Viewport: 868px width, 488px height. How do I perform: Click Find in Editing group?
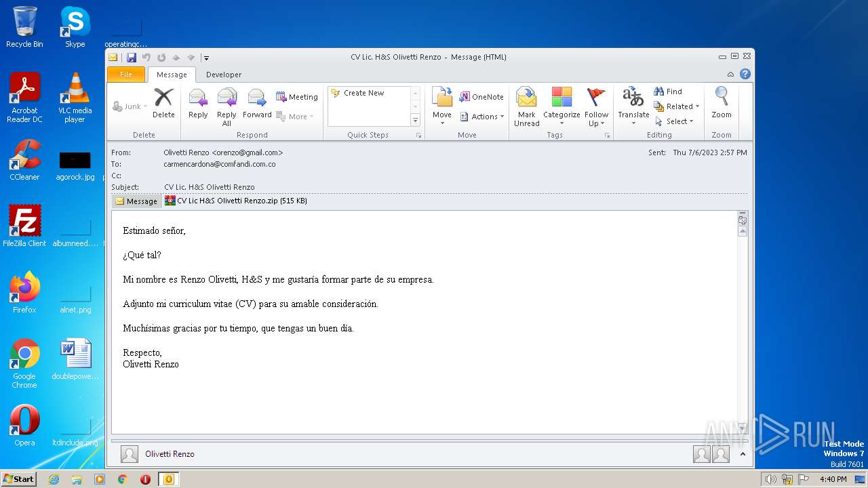pyautogui.click(x=668, y=91)
